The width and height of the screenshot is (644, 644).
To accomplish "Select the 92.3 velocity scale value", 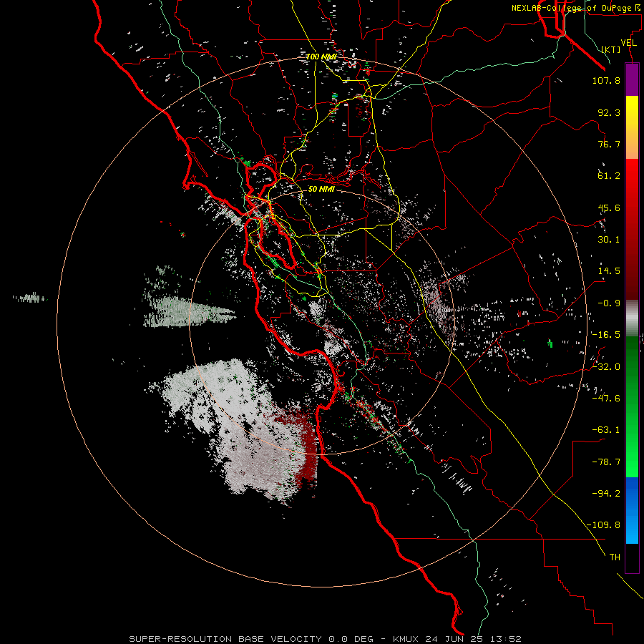I will 609,112.
